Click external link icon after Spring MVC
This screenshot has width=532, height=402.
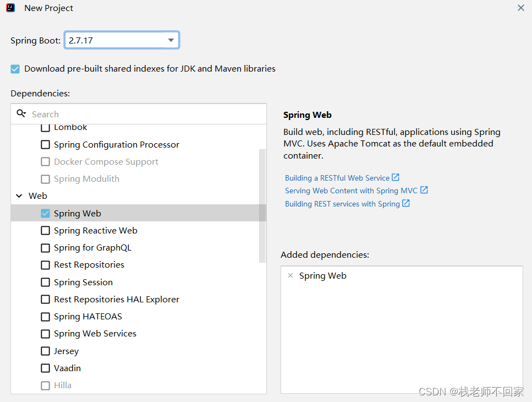coord(424,190)
